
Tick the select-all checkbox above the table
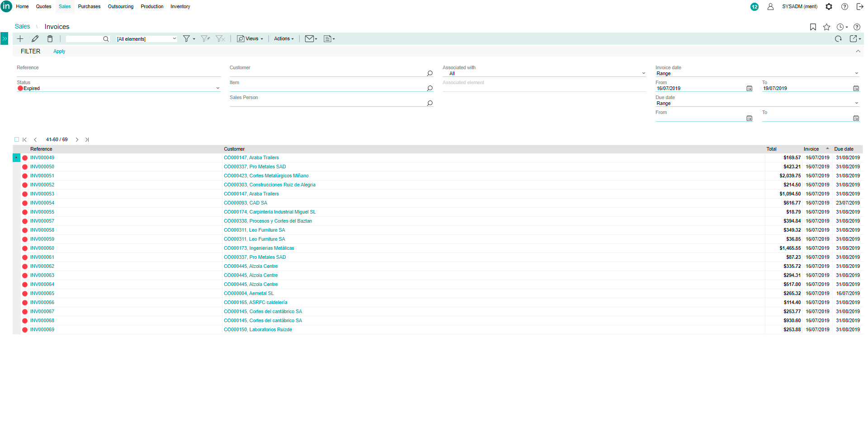pos(17,140)
